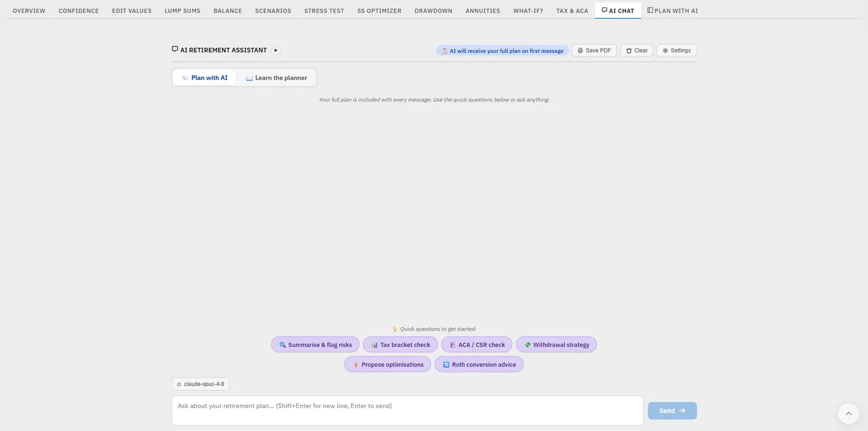Select the Withdrawal strategy quick question
Image resolution: width=868 pixels, height=431 pixels.
tap(556, 345)
